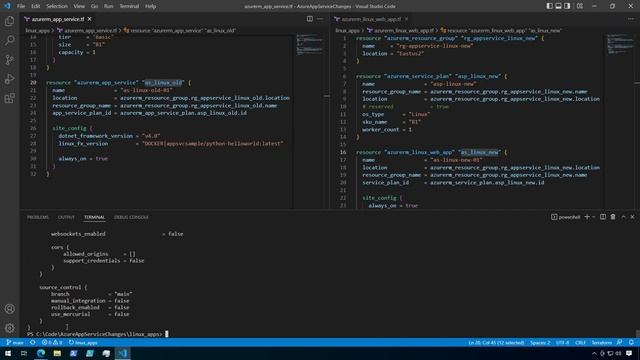Open Microsoft Edge from the taskbar

[41, 353]
